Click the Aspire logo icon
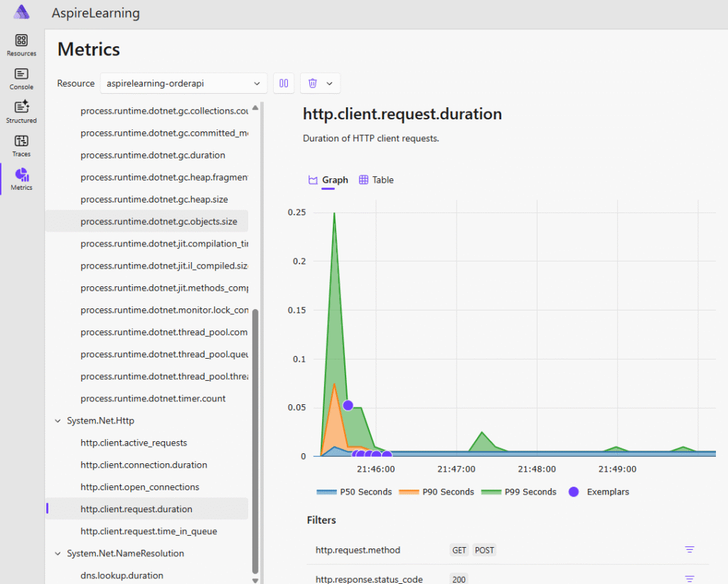728x584 pixels. click(21, 12)
